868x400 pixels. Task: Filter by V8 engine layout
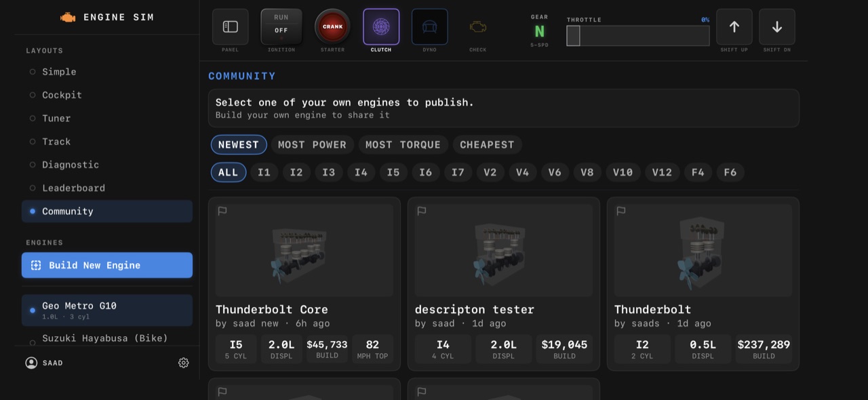[x=587, y=172]
